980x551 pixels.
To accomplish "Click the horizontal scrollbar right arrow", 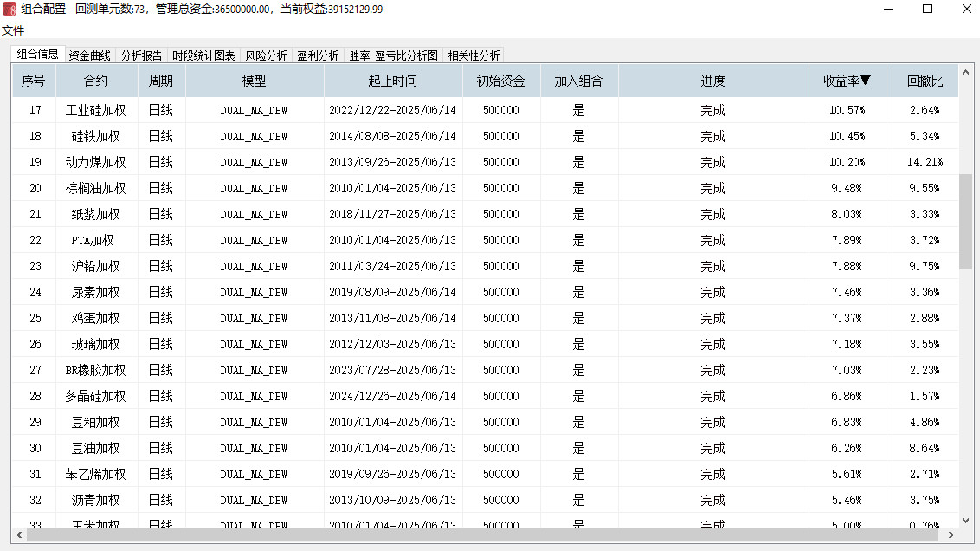I will 953,535.
